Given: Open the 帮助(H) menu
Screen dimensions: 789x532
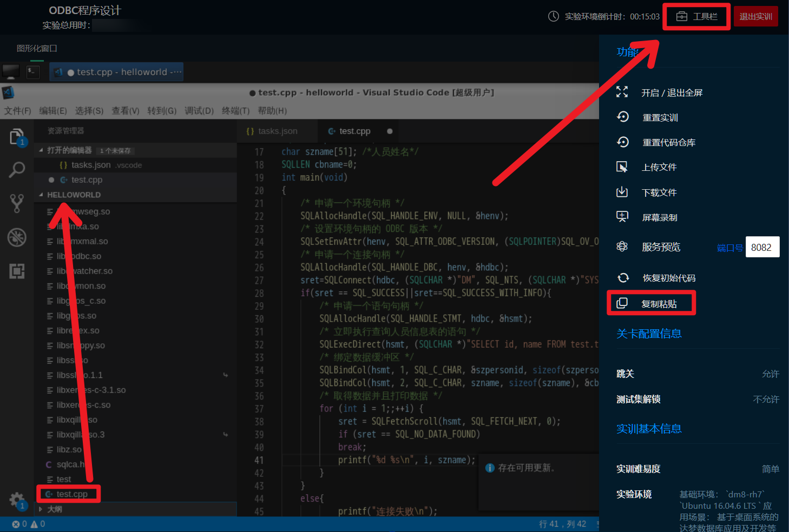Looking at the screenshot, I should pos(272,111).
